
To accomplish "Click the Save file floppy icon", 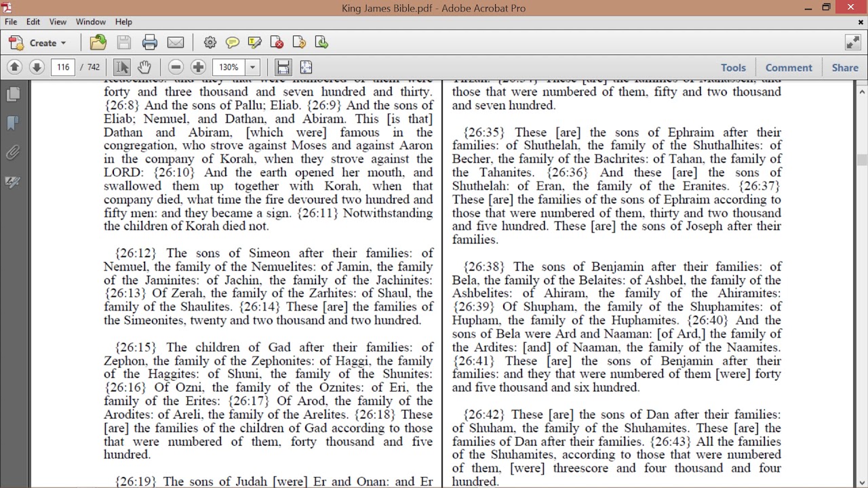I will pos(124,43).
